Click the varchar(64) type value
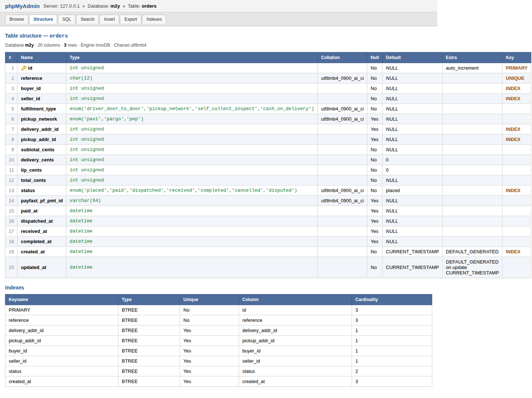Viewport: 532px width, 398px height. coord(85,201)
